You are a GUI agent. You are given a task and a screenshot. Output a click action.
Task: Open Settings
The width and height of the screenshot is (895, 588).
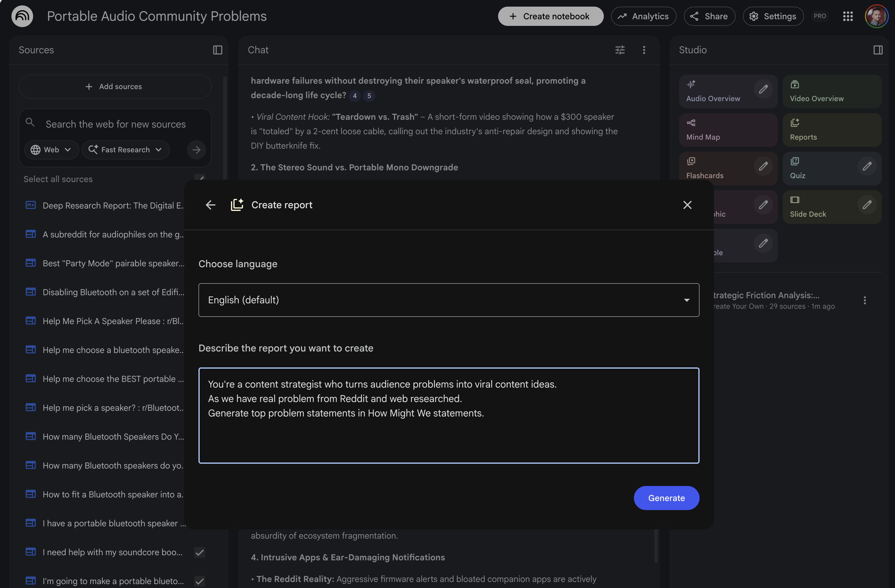773,16
